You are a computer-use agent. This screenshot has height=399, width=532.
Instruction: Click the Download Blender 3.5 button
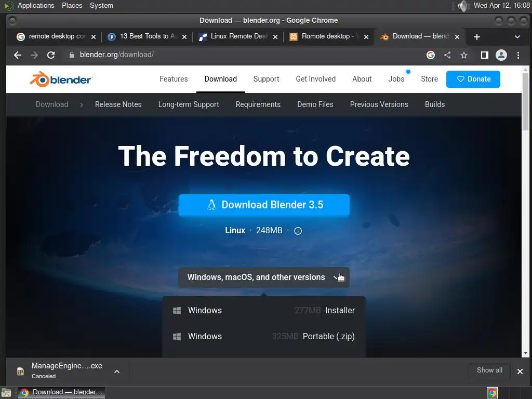coord(264,205)
